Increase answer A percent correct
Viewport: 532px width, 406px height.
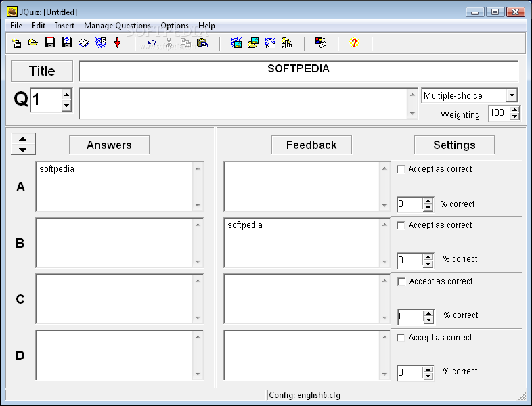pos(428,201)
